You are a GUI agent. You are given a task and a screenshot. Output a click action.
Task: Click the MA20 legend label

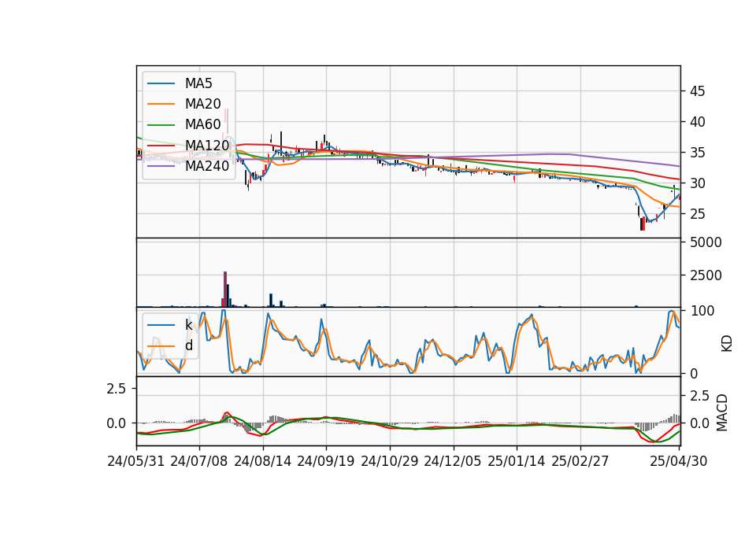tap(202, 104)
